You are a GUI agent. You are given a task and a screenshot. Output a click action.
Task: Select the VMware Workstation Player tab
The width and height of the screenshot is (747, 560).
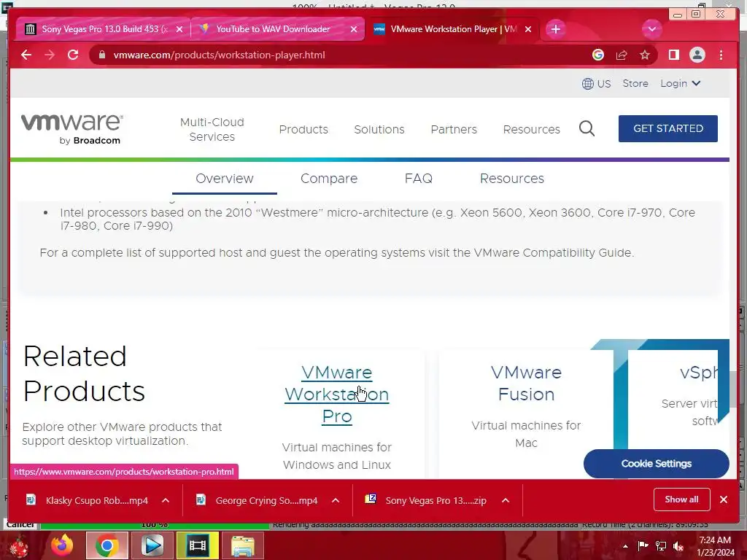point(452,29)
